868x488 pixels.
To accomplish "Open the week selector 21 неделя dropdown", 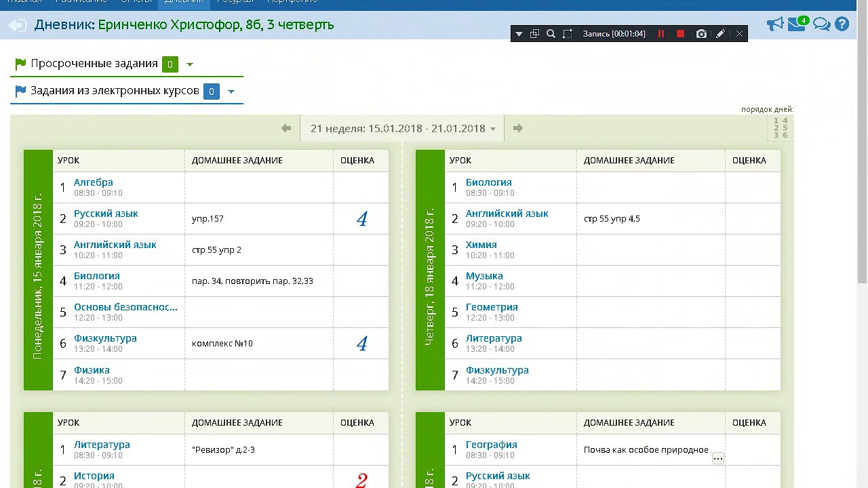I will point(403,128).
